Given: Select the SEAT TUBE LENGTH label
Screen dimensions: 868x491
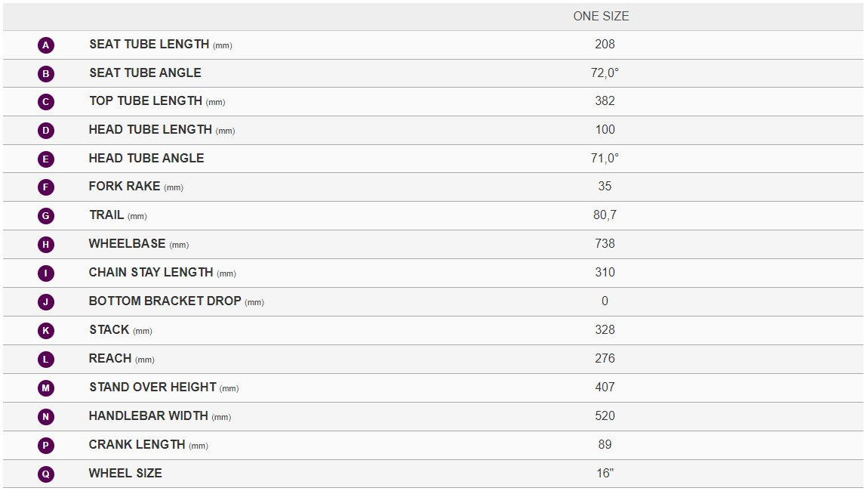Looking at the screenshot, I should (x=149, y=45).
